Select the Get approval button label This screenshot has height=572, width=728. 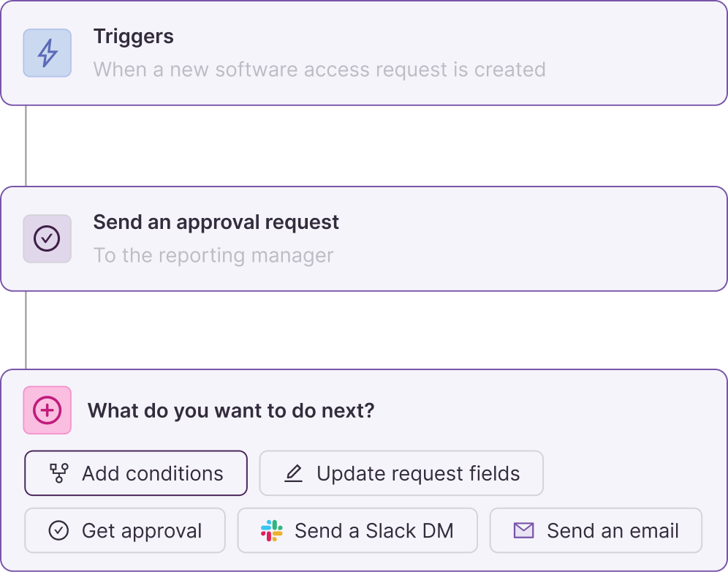coord(142,531)
